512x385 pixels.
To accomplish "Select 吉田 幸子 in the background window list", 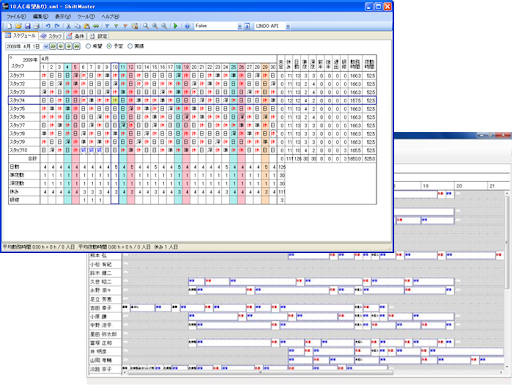I will point(104,308).
